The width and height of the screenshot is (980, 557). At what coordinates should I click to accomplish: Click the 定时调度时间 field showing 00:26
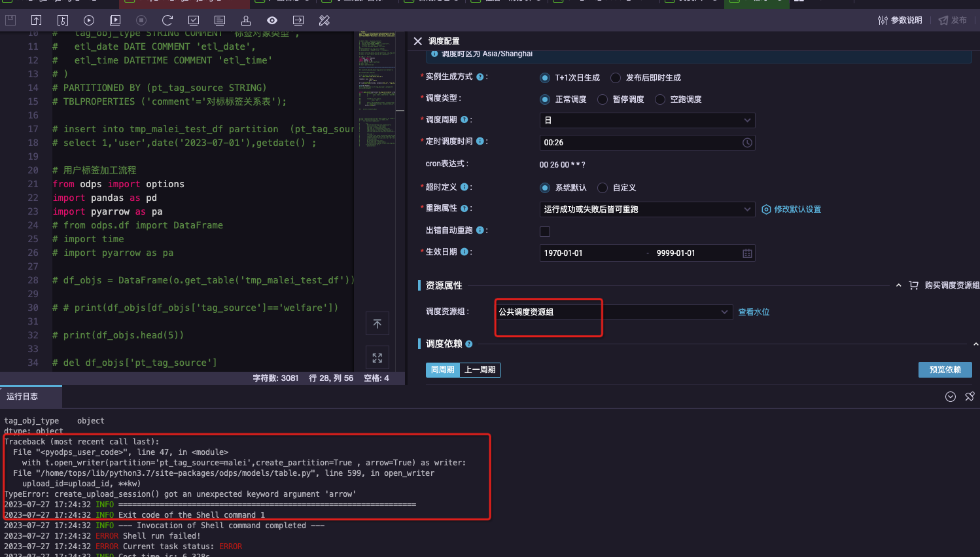647,143
